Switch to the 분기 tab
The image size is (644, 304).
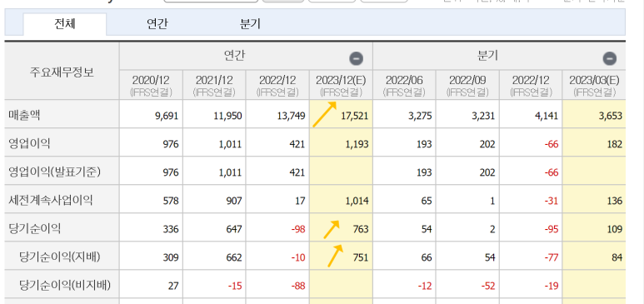coord(250,24)
